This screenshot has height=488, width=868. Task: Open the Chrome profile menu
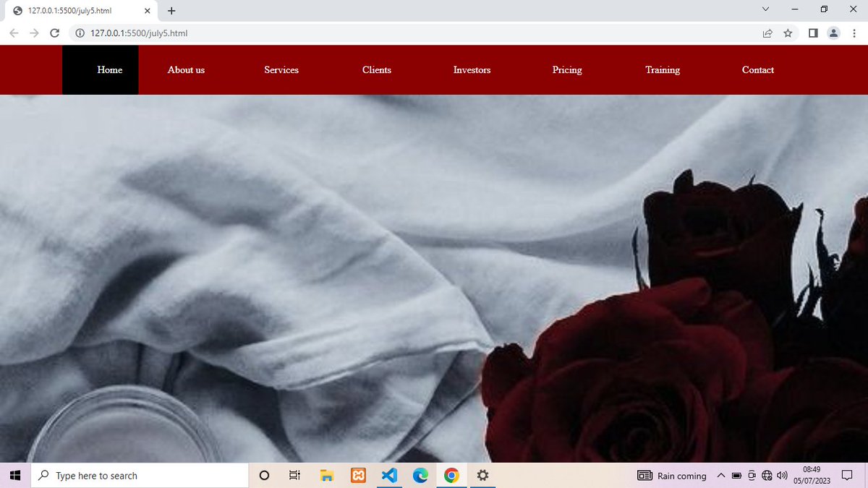pyautogui.click(x=833, y=33)
